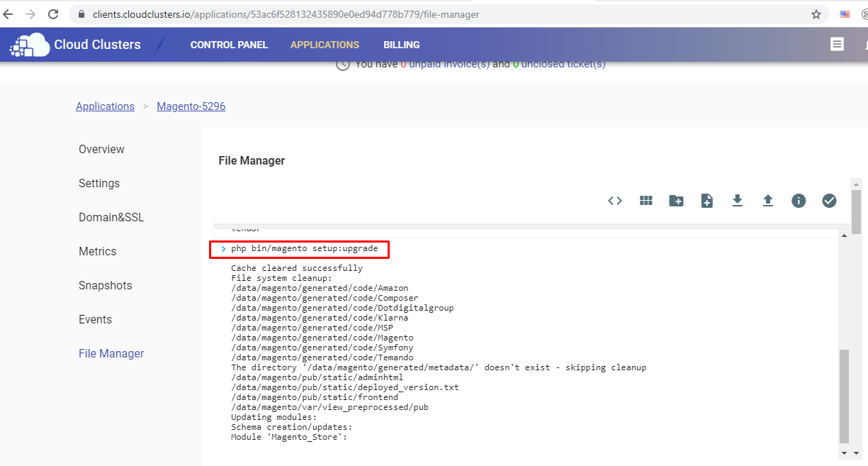Switch to the Domain&SSL section
The width and height of the screenshot is (868, 466).
(111, 217)
